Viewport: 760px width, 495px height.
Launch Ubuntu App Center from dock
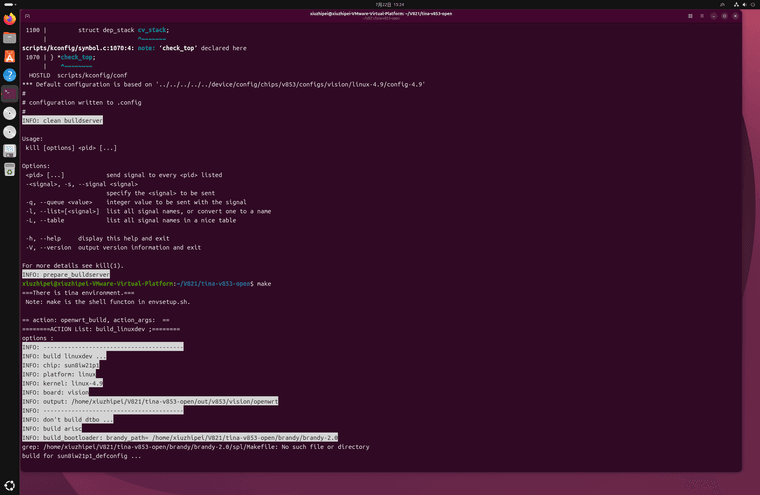point(10,57)
